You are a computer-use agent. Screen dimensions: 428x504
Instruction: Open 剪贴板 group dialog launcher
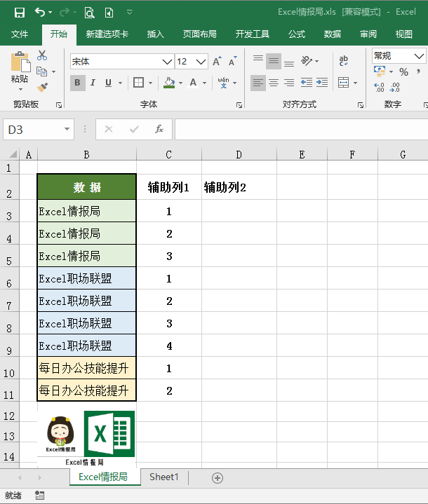coord(59,105)
